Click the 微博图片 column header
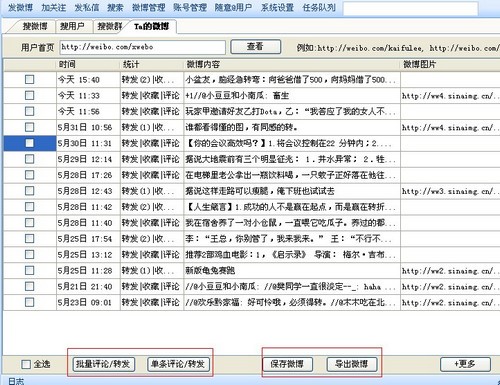 450,64
